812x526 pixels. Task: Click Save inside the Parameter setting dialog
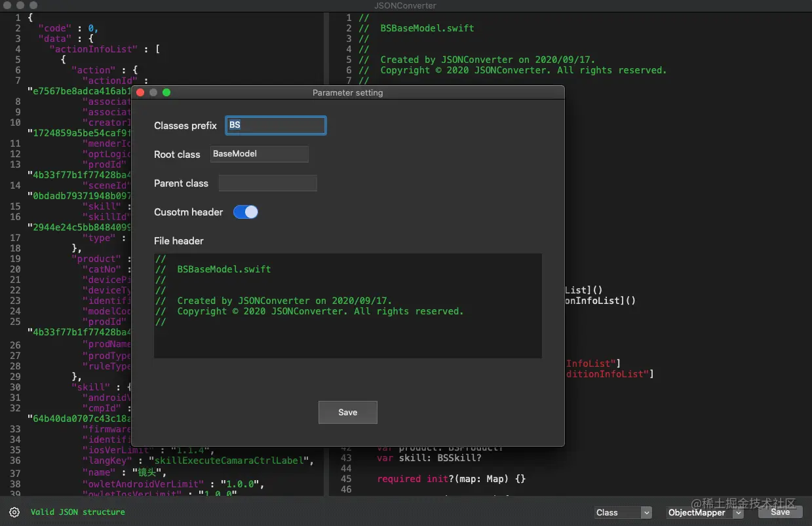pos(347,412)
